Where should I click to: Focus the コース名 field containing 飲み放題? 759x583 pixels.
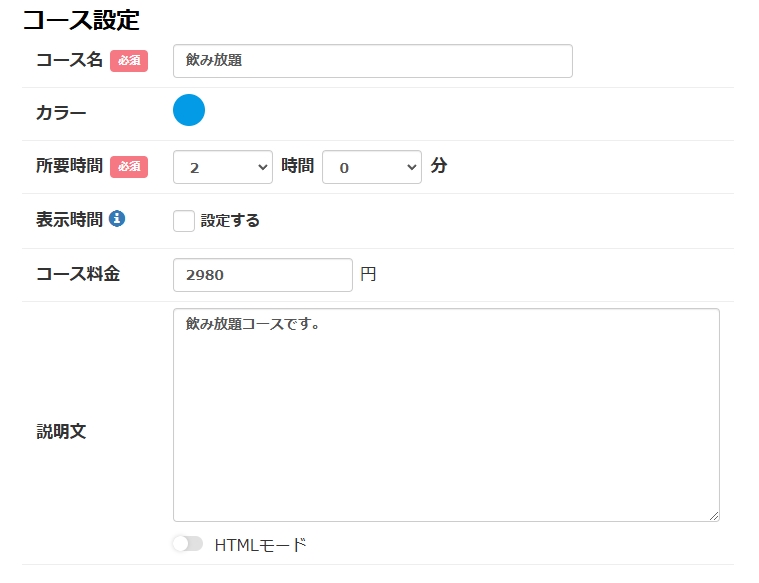pyautogui.click(x=372, y=61)
